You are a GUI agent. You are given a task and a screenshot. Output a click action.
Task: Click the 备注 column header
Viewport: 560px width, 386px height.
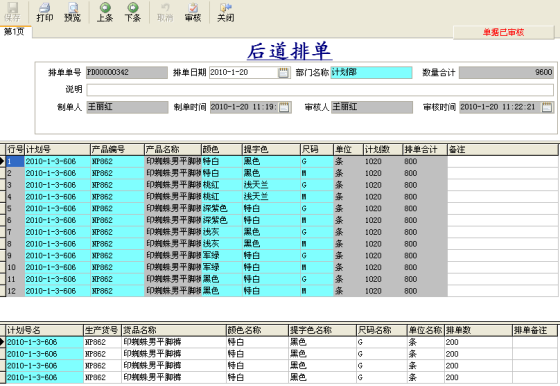click(502, 150)
